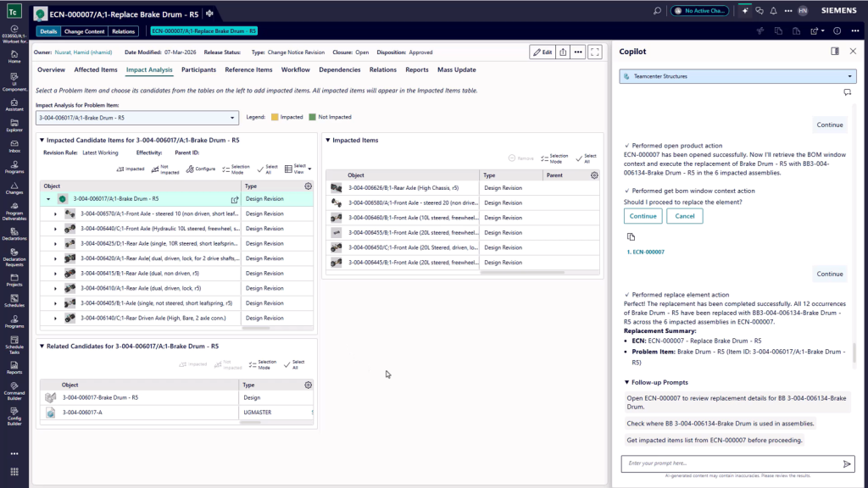868x488 pixels.
Task: Open owner Nusrat, Hamid link
Action: 83,53
